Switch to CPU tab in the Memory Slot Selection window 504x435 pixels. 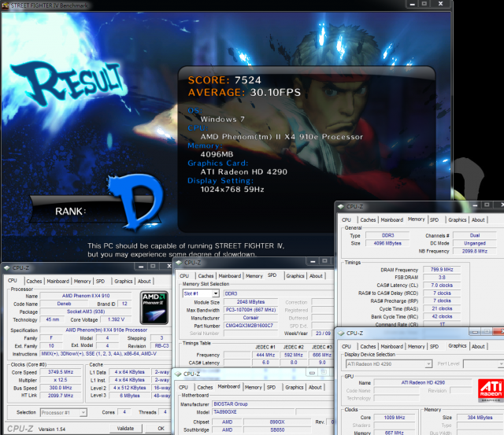coord(184,276)
